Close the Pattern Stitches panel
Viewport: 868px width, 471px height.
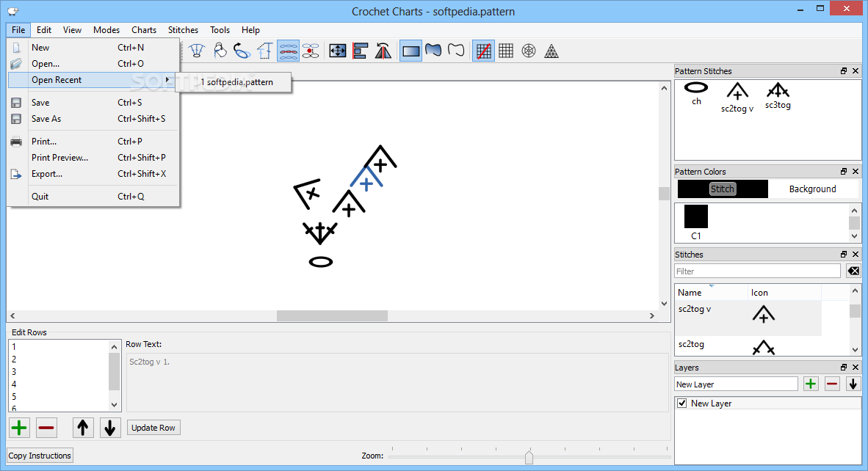856,70
